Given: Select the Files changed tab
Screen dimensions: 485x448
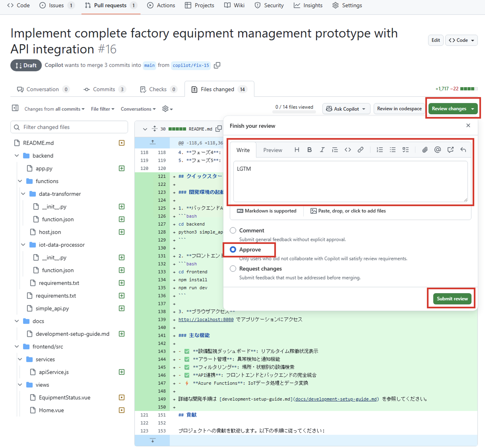Looking at the screenshot, I should pyautogui.click(x=219, y=90).
